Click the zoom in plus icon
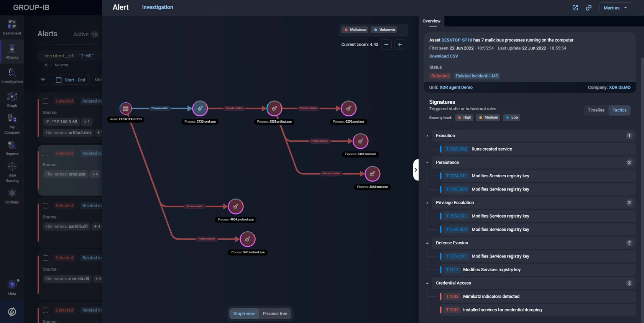Screen dimensions: 644x323 tap(399, 44)
